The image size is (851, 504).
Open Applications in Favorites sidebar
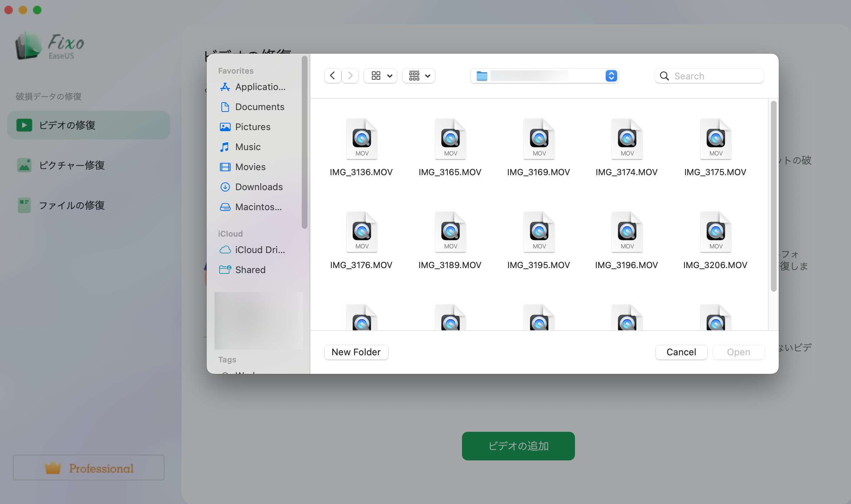point(260,87)
